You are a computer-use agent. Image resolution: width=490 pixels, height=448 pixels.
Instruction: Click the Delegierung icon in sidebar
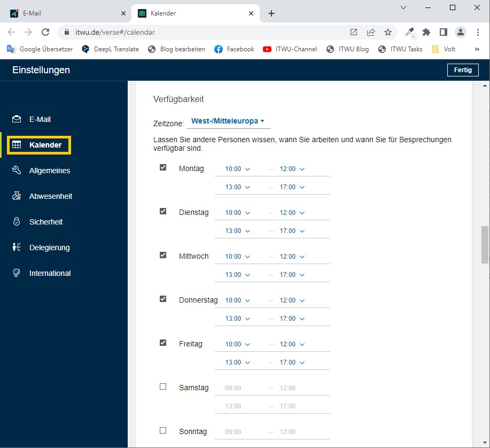pos(17,248)
